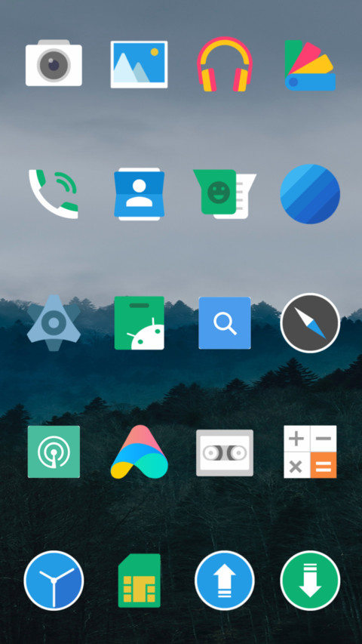This screenshot has width=362, height=644.
Task: Launch the colorful A-shaped app
Action: (x=139, y=451)
